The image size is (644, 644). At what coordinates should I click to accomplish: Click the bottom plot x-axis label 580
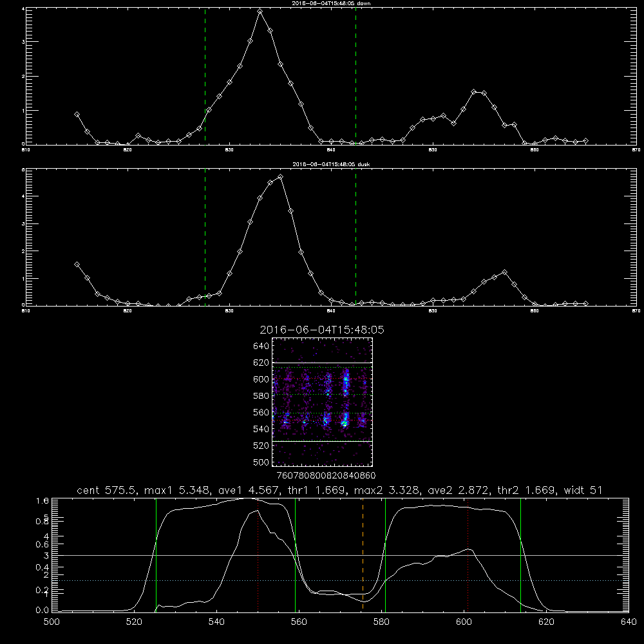point(381,622)
